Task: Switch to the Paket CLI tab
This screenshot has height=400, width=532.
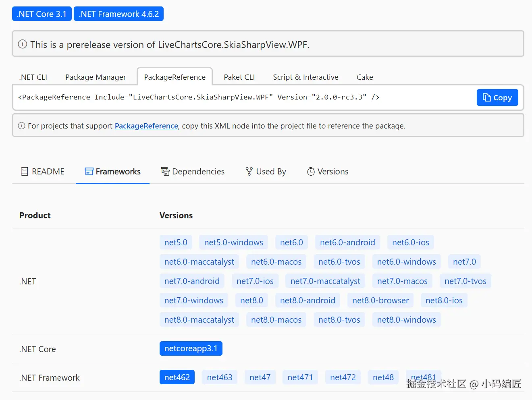Action: tap(239, 77)
